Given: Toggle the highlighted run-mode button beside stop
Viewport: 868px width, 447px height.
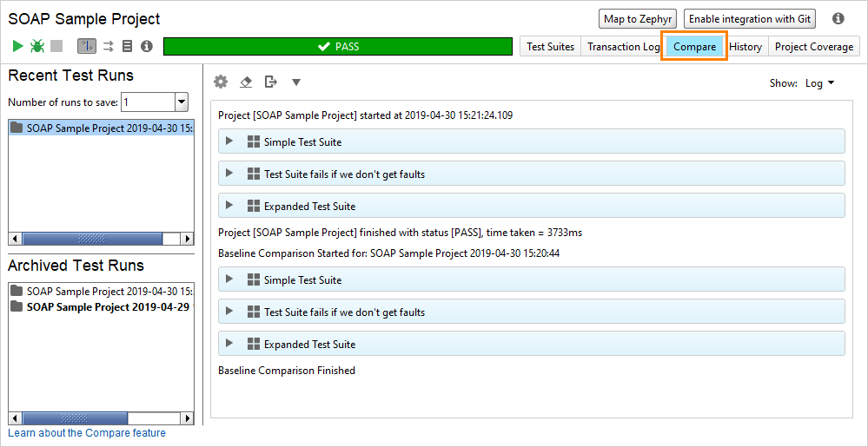Looking at the screenshot, I should 86,46.
